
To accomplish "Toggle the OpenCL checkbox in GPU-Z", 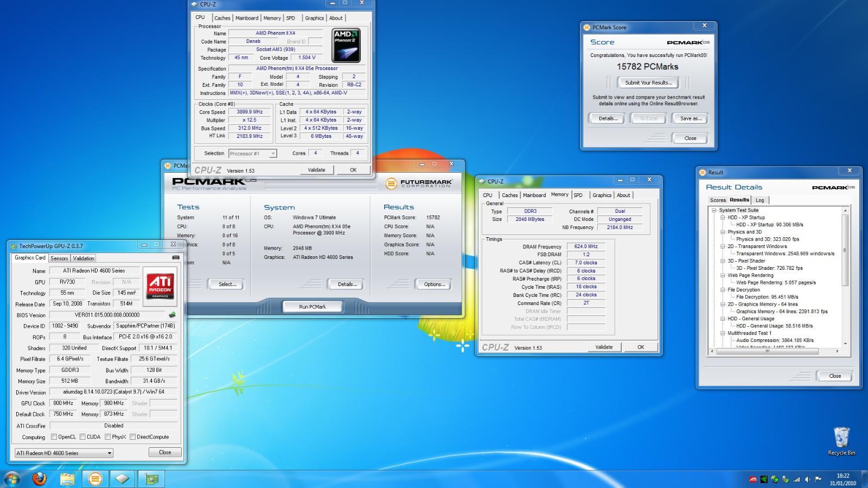I will pyautogui.click(x=54, y=437).
